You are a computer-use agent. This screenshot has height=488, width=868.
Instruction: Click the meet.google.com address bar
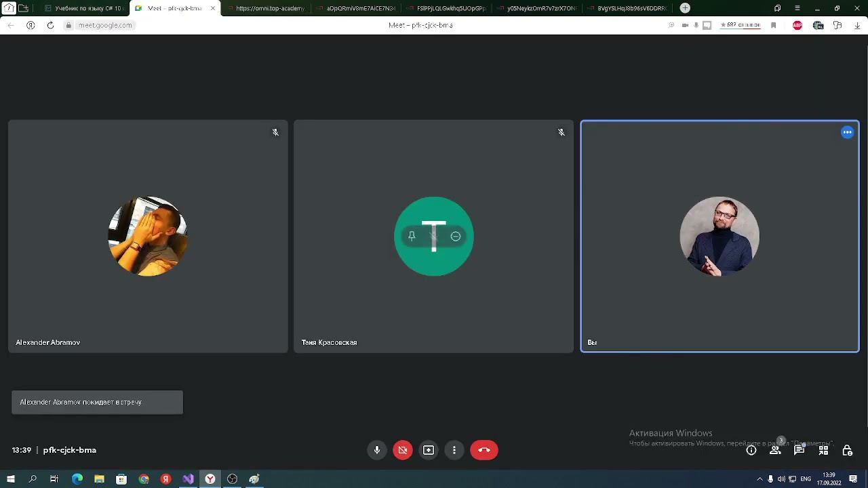coord(105,25)
